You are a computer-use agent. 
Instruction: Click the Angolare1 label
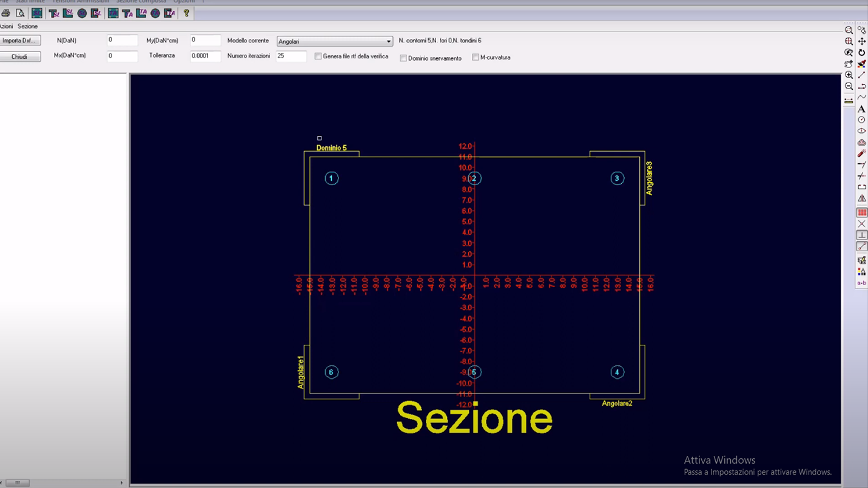(x=300, y=372)
